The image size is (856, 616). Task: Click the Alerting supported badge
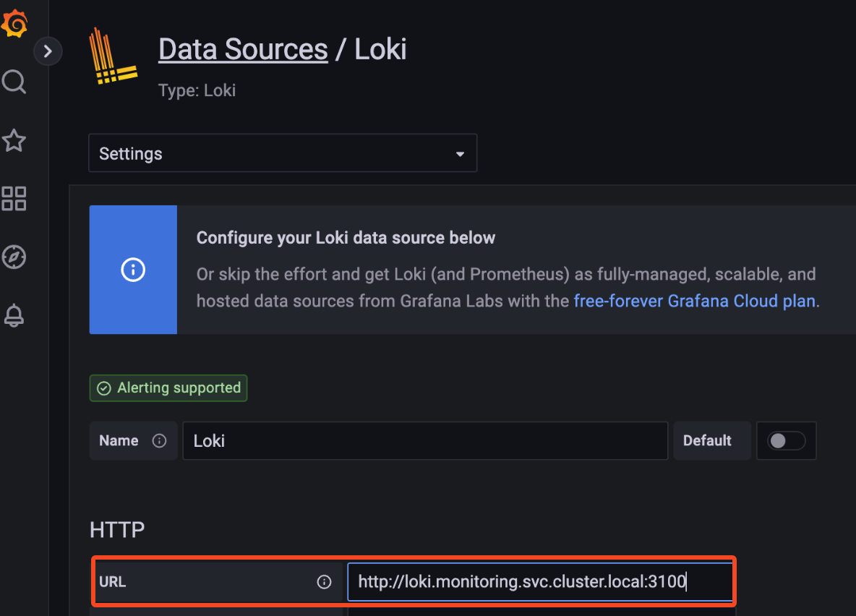tap(168, 388)
